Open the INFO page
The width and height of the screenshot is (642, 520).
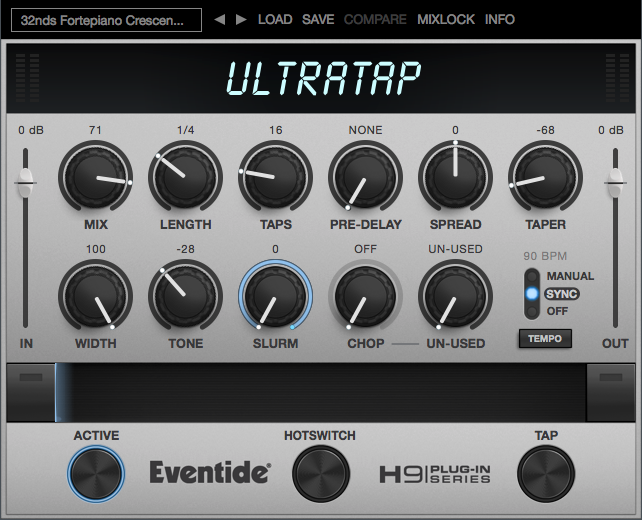[x=500, y=19]
